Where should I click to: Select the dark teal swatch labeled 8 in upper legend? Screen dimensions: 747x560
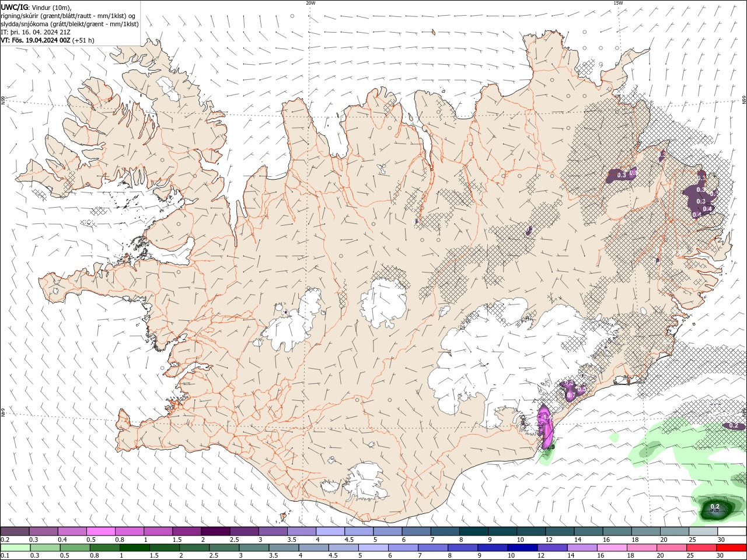pos(473,531)
